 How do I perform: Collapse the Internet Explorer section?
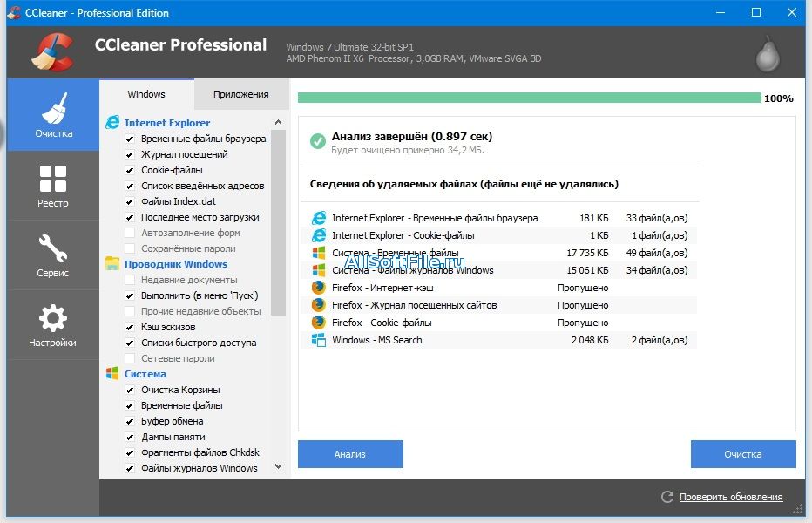[166, 123]
